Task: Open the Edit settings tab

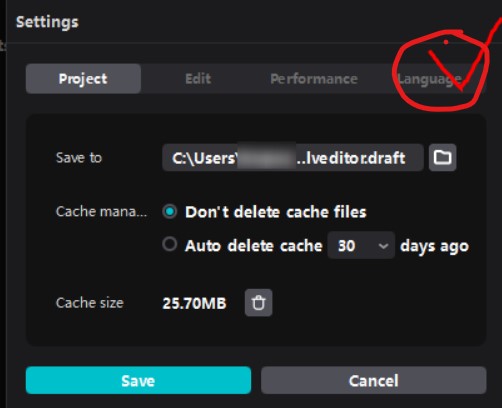Action: coord(198,79)
